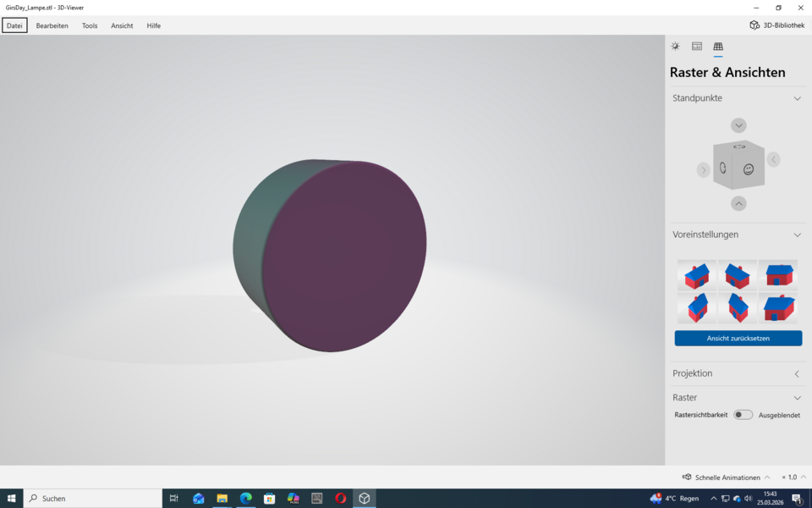812x508 pixels.
Task: Expand the Projektion section
Action: click(796, 373)
